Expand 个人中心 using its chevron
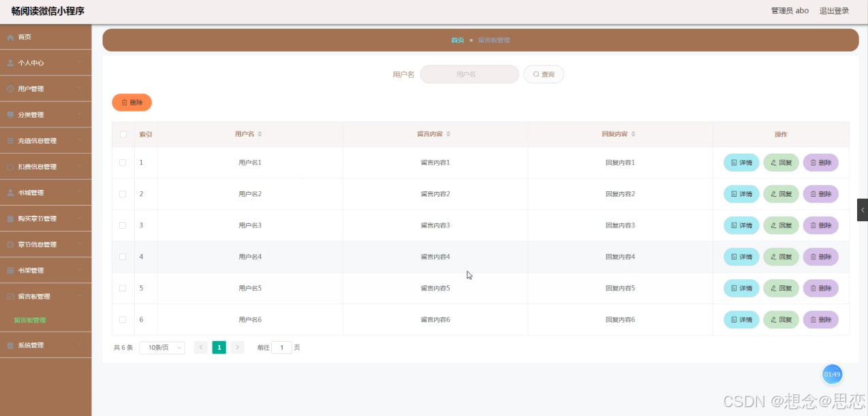The height and width of the screenshot is (416, 868). pos(80,63)
